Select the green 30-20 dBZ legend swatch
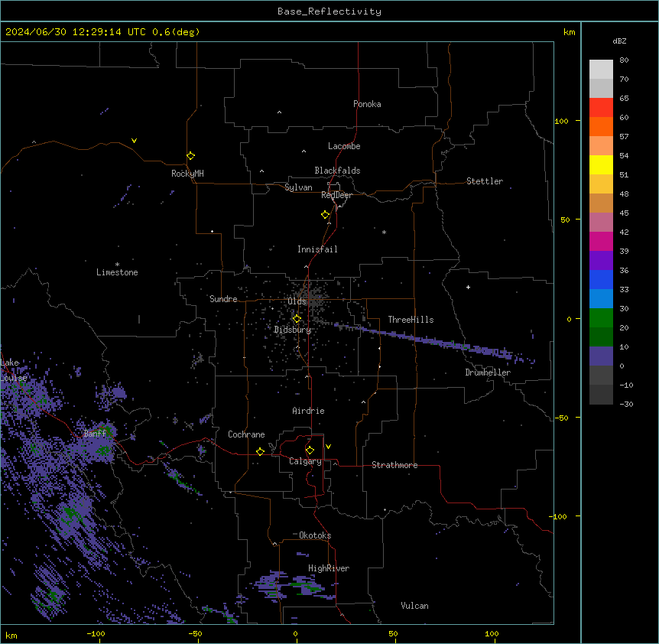 click(601, 318)
